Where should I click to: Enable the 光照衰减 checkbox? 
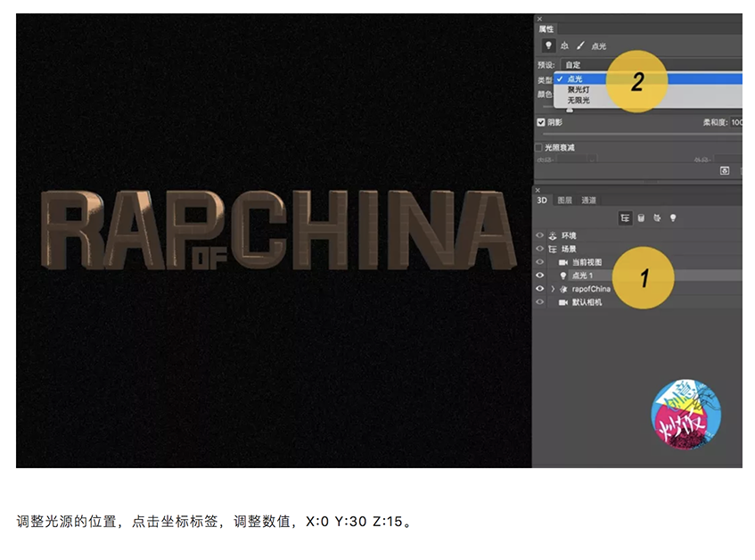point(538,147)
